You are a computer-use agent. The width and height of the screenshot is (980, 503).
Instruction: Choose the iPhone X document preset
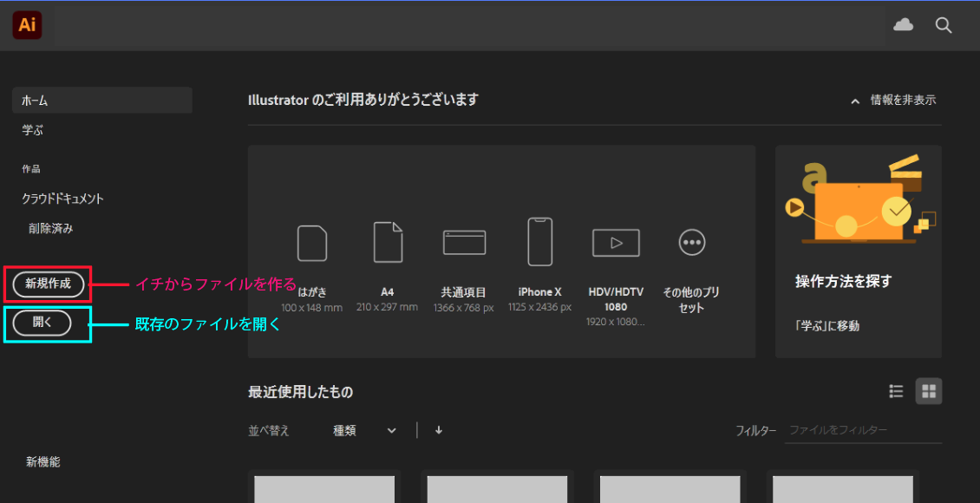click(x=539, y=243)
